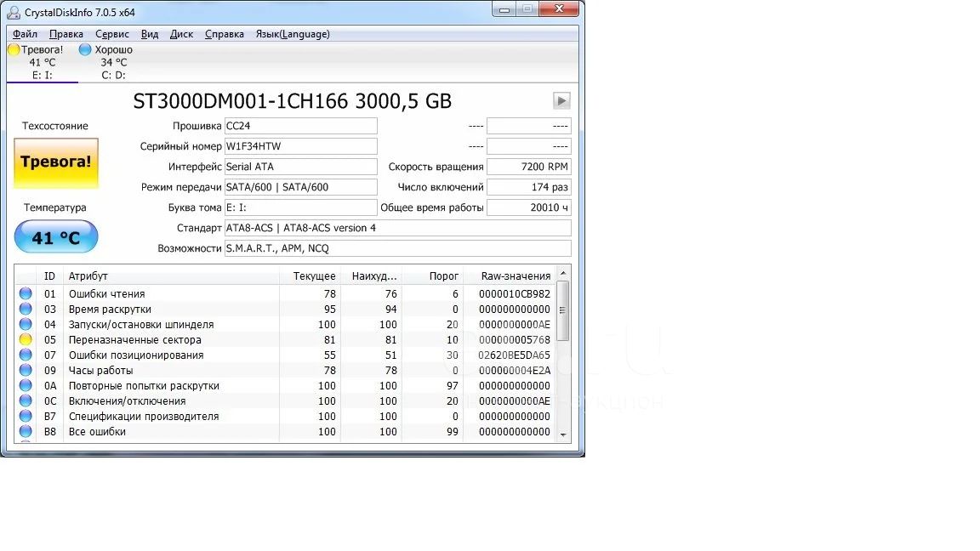Click the Атрибут column header
The height and width of the screenshot is (551, 980).
171,275
